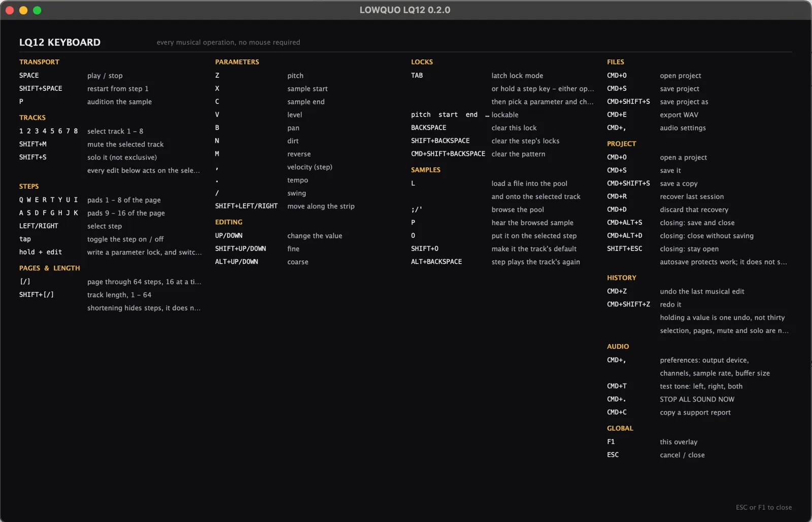Click 'audio settings' description
The height and width of the screenshot is (522, 812).
click(683, 128)
